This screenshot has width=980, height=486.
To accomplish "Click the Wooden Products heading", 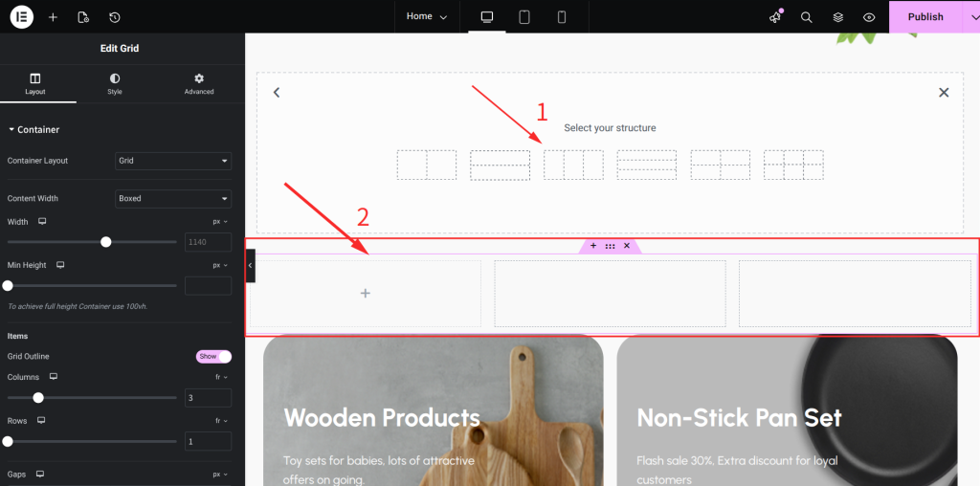I will 382,417.
